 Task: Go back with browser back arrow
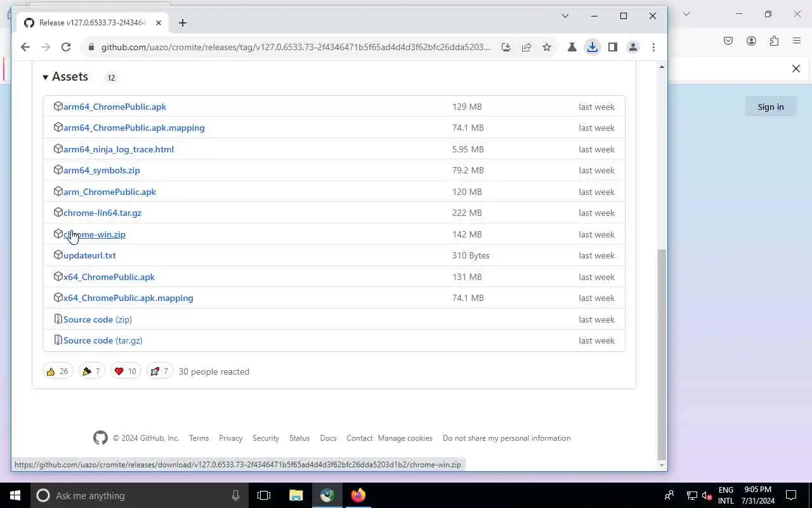tap(25, 47)
